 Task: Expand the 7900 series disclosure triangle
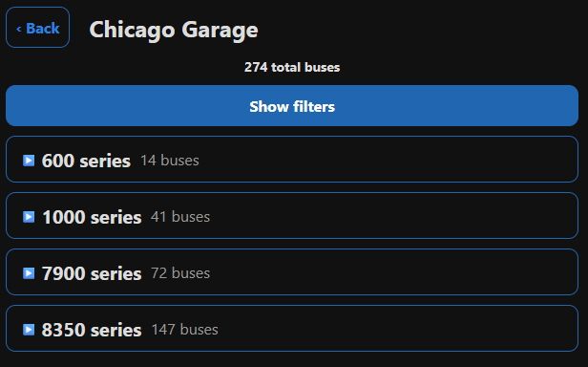click(29, 273)
